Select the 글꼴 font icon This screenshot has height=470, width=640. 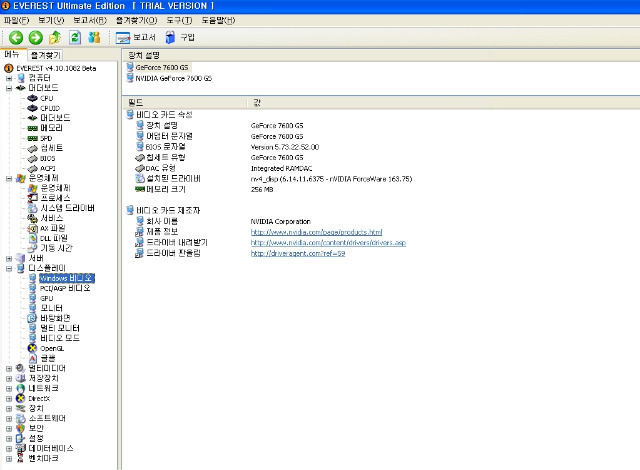(x=32, y=358)
